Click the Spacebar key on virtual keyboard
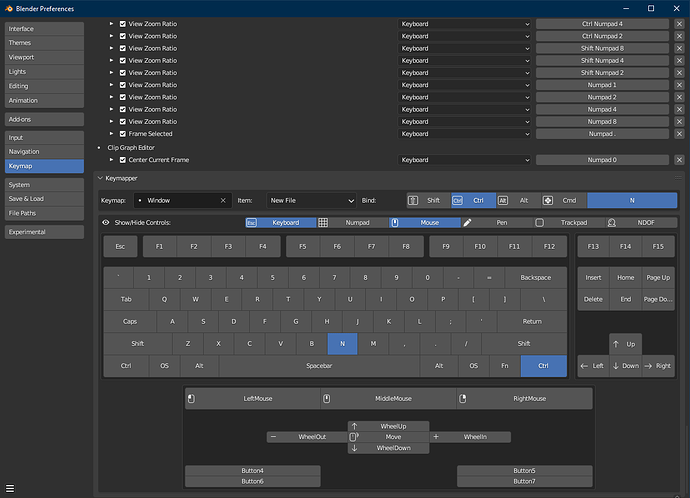The image size is (690, 498). tap(319, 366)
